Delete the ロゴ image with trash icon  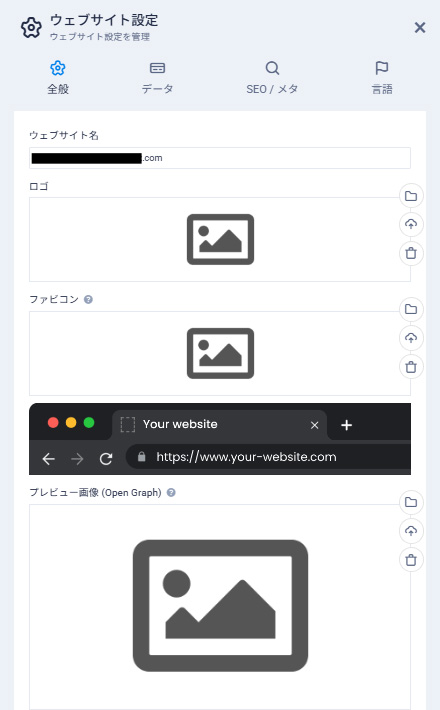[411, 253]
